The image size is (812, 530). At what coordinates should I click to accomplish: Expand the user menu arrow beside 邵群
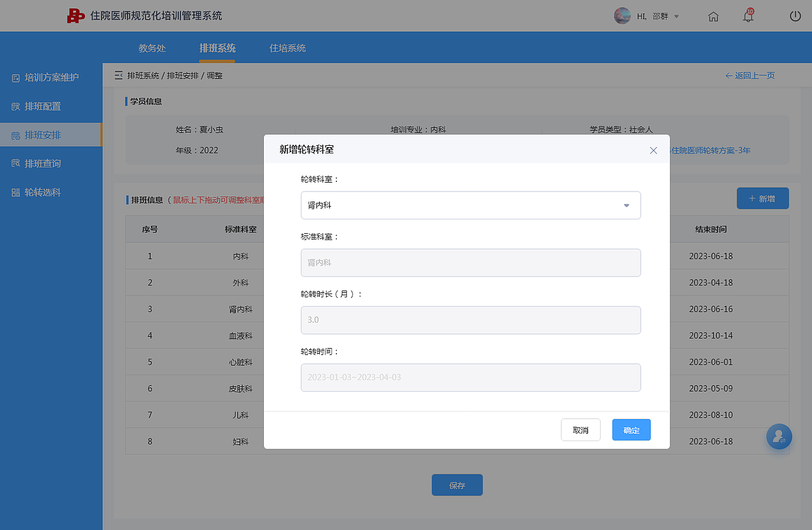click(x=676, y=16)
